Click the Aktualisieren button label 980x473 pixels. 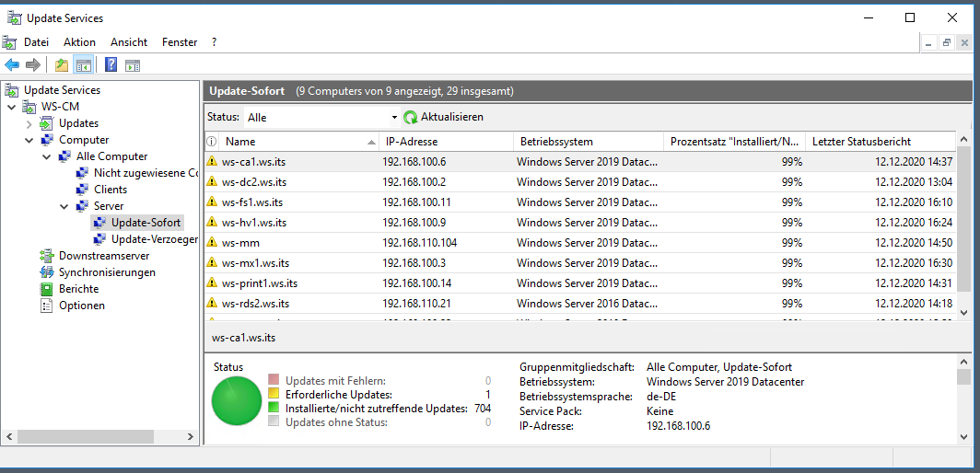[x=452, y=117]
